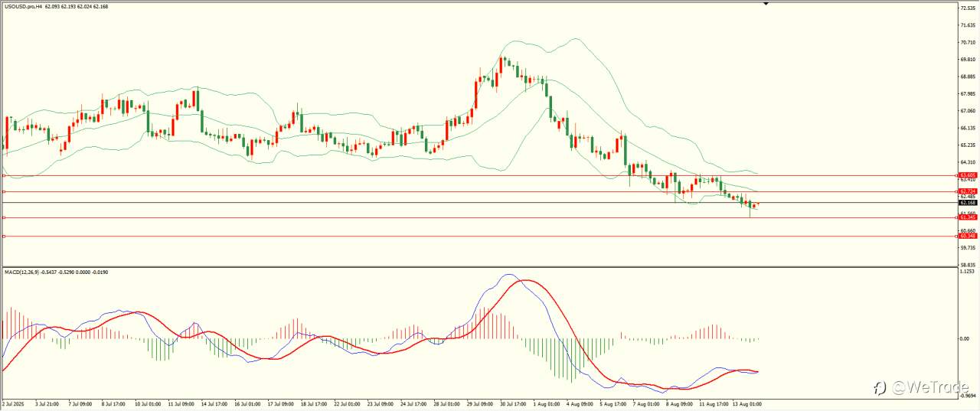980x411 pixels.
Task: Click the 58.835 price scale label
Action: pyautogui.click(x=968, y=265)
